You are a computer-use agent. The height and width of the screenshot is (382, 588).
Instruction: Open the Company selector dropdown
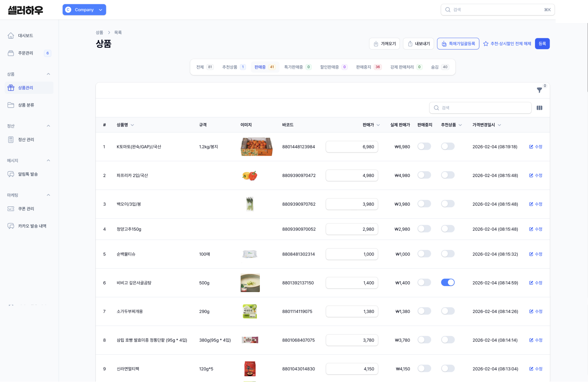tap(84, 10)
